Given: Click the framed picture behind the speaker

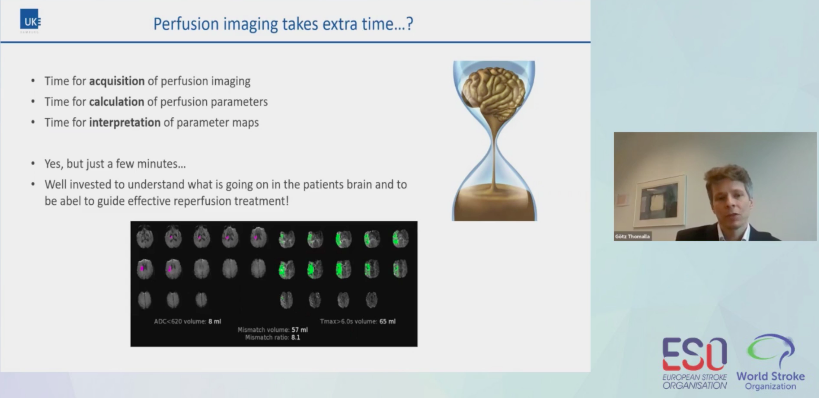Looking at the screenshot, I should [659, 201].
